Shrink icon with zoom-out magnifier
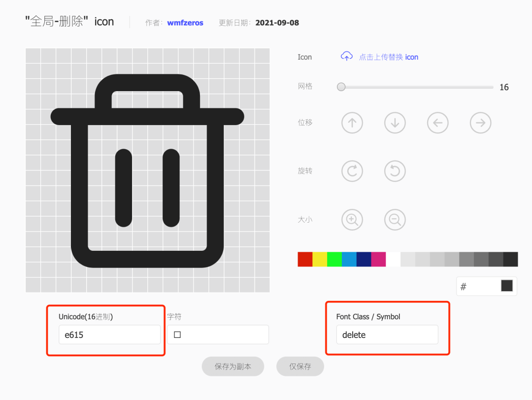Viewport: 532px width, 400px height. (x=395, y=220)
